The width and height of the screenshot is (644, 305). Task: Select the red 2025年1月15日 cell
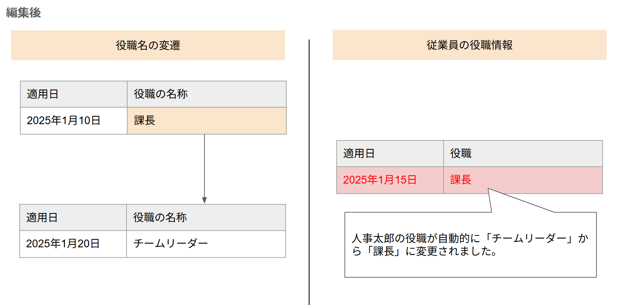(390, 180)
